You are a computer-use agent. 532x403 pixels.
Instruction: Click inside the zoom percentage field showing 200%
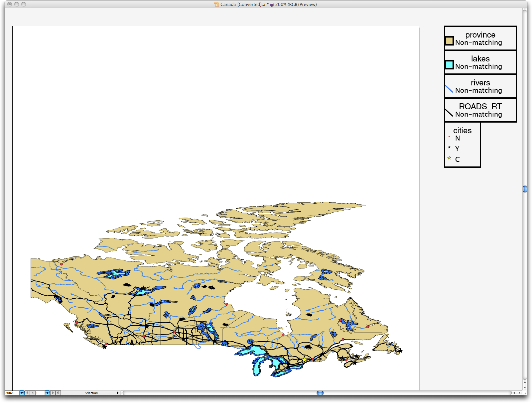click(10, 393)
